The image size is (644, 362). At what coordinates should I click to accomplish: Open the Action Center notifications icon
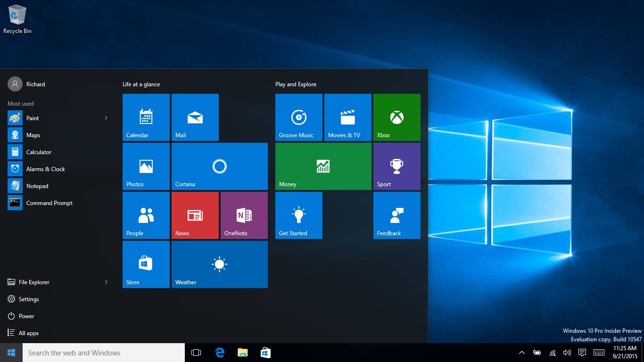tap(582, 353)
